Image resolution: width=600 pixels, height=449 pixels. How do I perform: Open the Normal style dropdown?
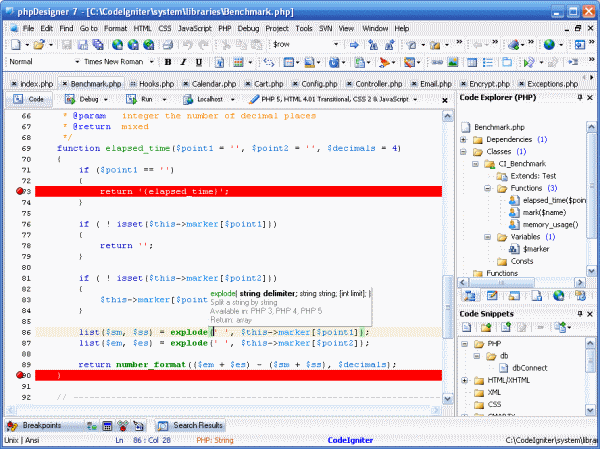tap(77, 62)
